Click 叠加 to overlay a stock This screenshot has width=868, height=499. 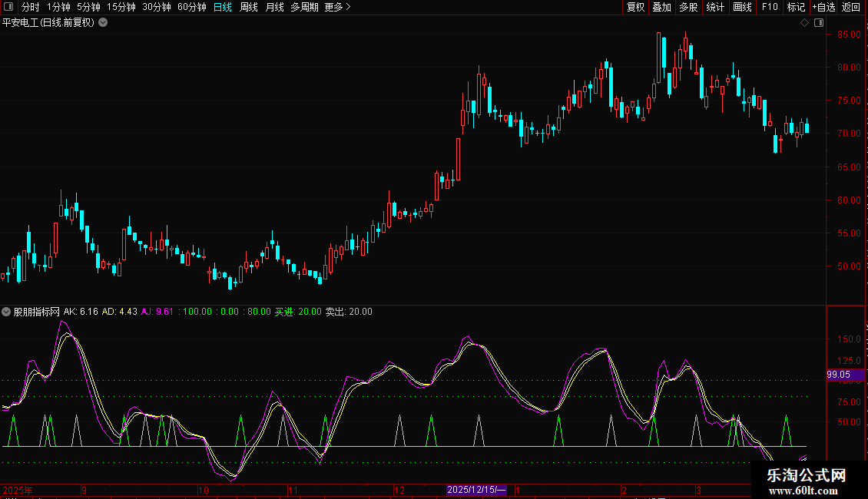click(x=661, y=7)
